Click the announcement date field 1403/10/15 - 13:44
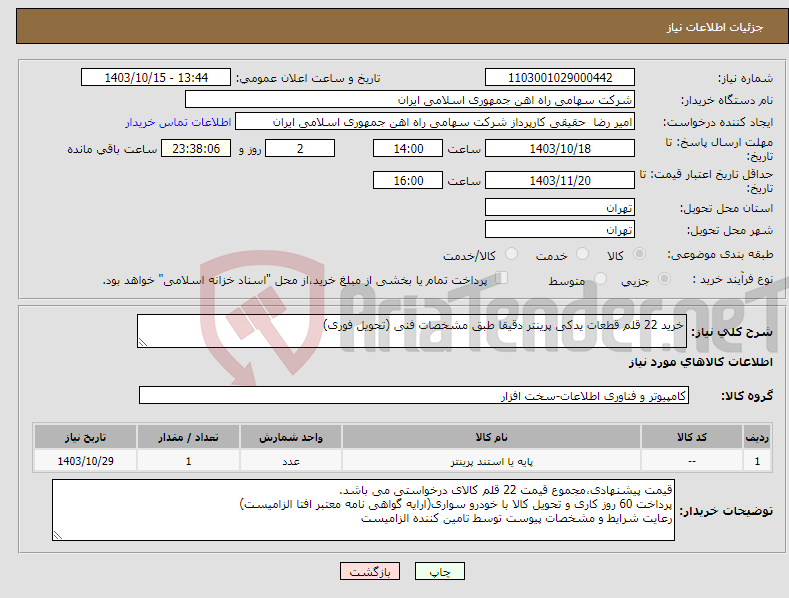789x598 pixels. tap(156, 78)
